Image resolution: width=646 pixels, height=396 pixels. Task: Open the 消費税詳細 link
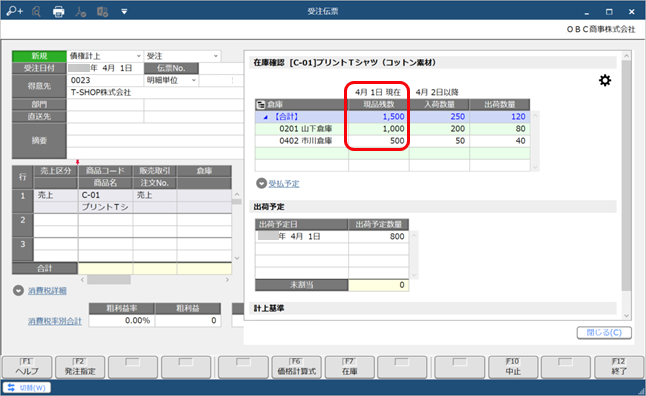(47, 291)
